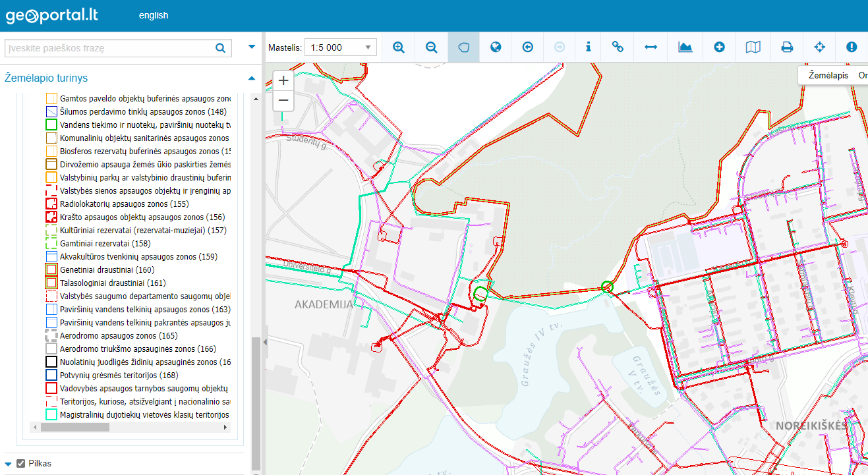Select the distance measure arrow tool

pos(651,47)
